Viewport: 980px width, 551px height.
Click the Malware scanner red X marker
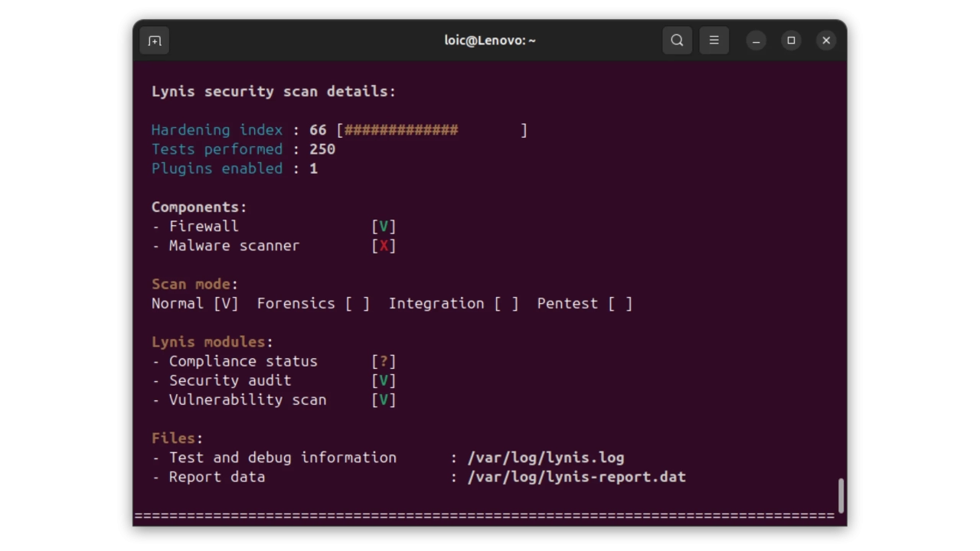click(384, 246)
